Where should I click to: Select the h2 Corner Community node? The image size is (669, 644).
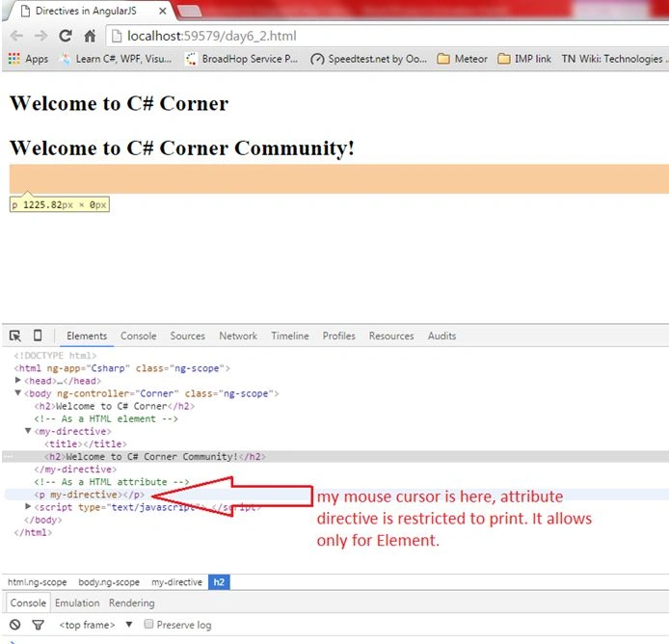(155, 457)
